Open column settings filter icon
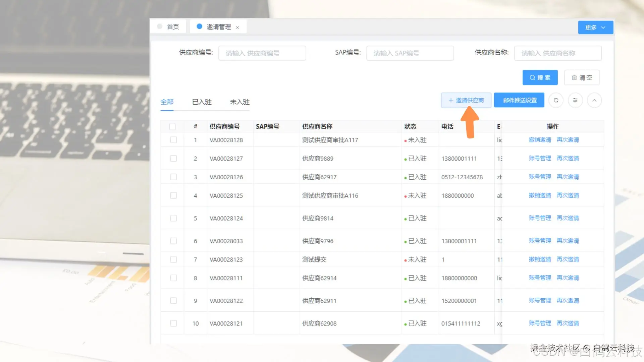Screen dimensions: 644x362 tap(575, 100)
